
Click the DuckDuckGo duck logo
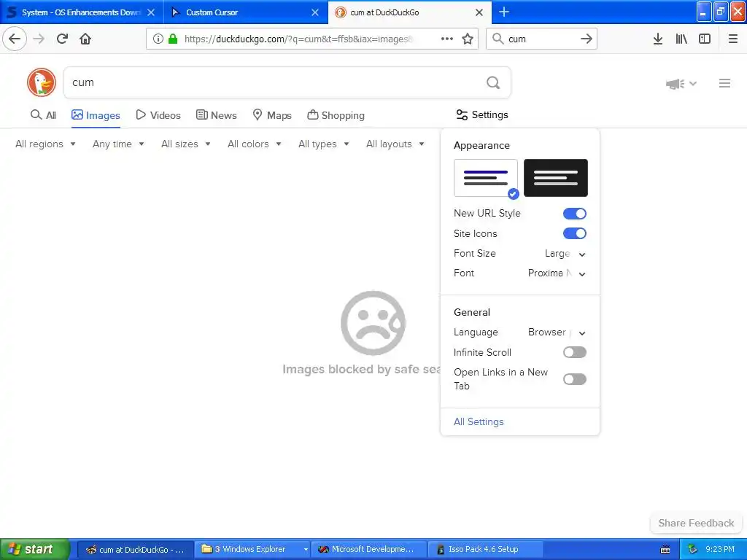pos(42,82)
